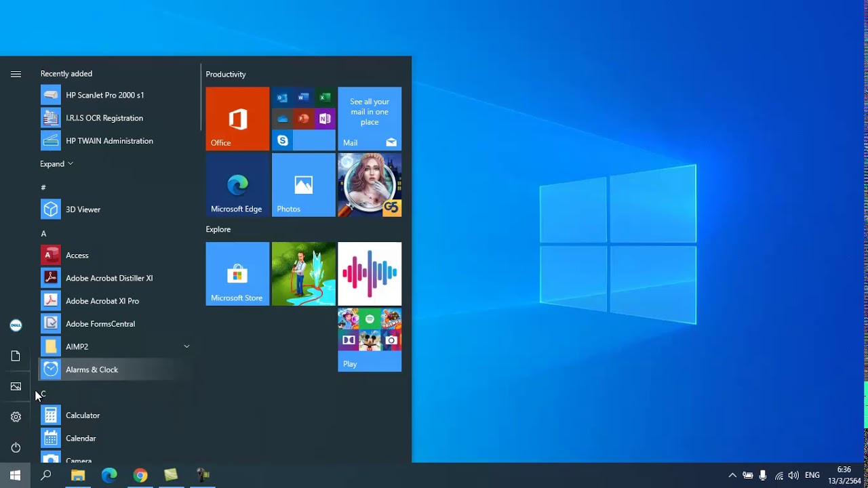
Task: Open the Office tile
Action: click(x=237, y=119)
